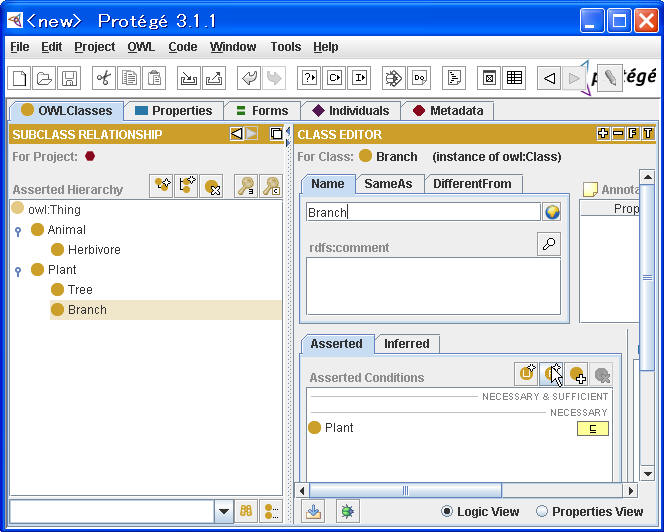Switch to the Individuals tab
This screenshot has height=532, width=664.
click(349, 111)
